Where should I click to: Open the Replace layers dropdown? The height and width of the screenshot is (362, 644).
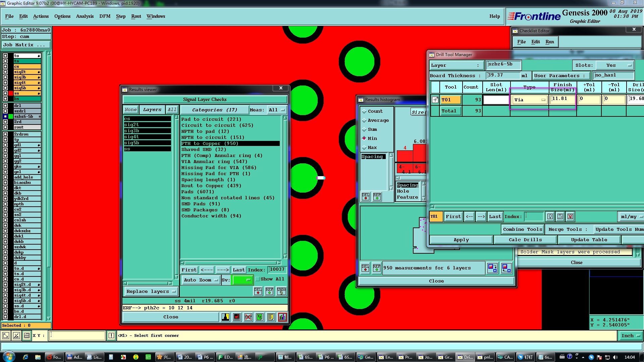[151, 292]
